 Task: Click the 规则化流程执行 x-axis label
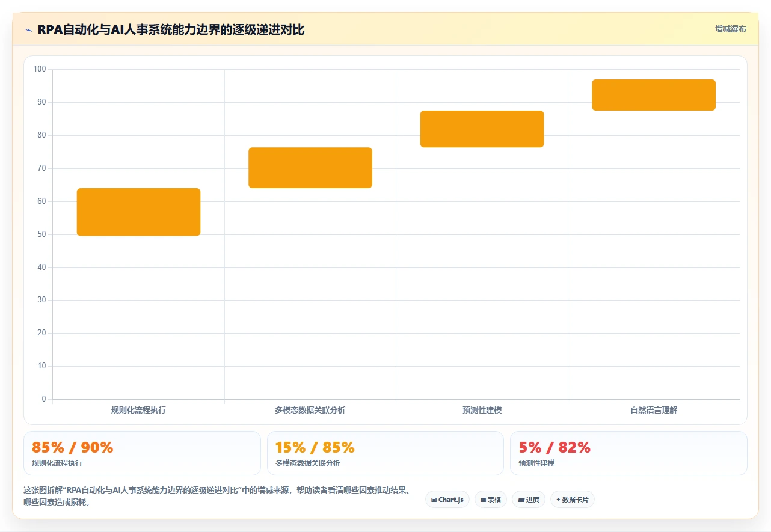pyautogui.click(x=138, y=410)
